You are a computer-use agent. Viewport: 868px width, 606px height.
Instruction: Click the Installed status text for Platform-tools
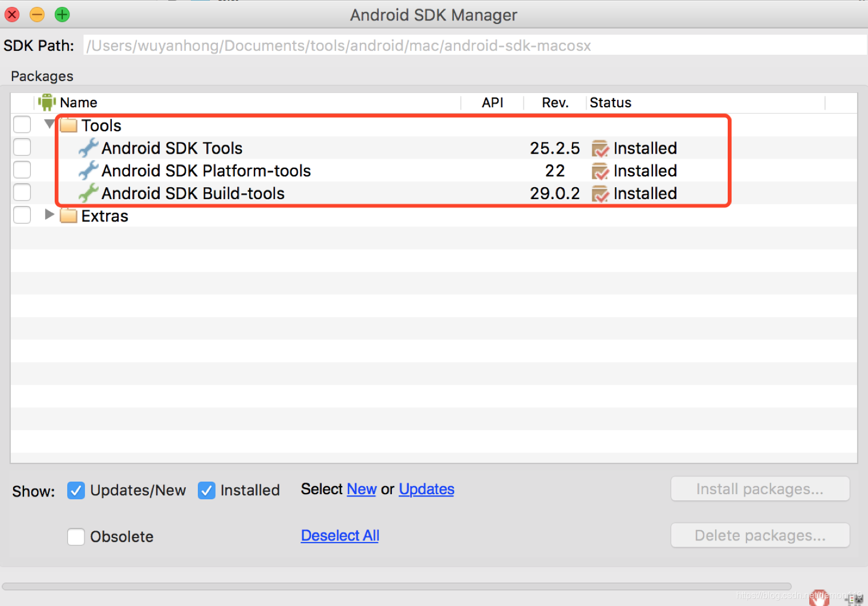646,171
